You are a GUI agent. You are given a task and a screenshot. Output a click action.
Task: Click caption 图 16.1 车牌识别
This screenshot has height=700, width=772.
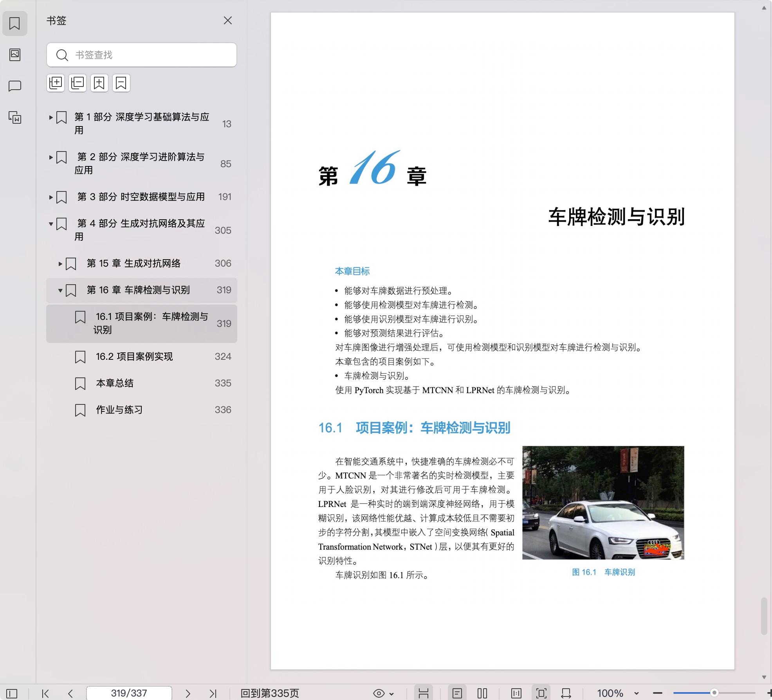point(603,572)
